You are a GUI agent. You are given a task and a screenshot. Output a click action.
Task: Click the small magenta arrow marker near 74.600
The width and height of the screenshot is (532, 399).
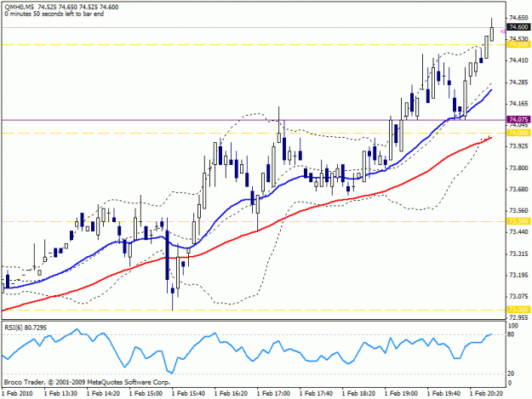tap(503, 31)
